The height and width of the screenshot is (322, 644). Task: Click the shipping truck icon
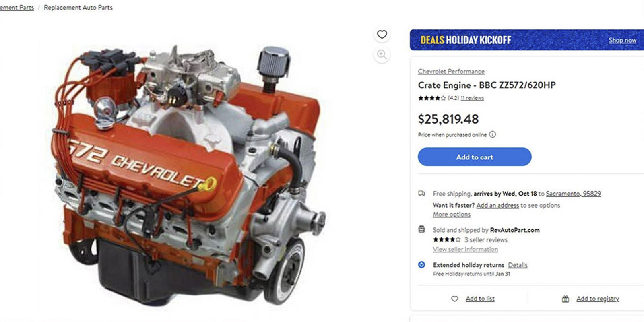coord(421,194)
